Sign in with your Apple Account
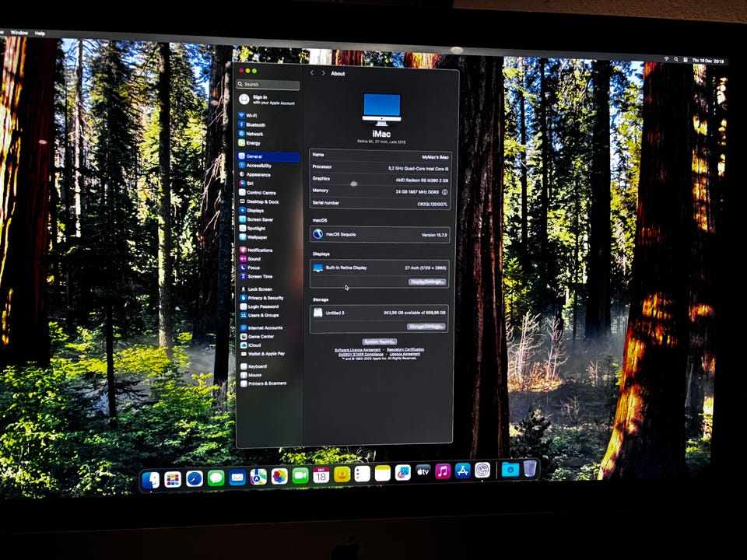Viewport: 747px width, 560px height. (x=268, y=100)
